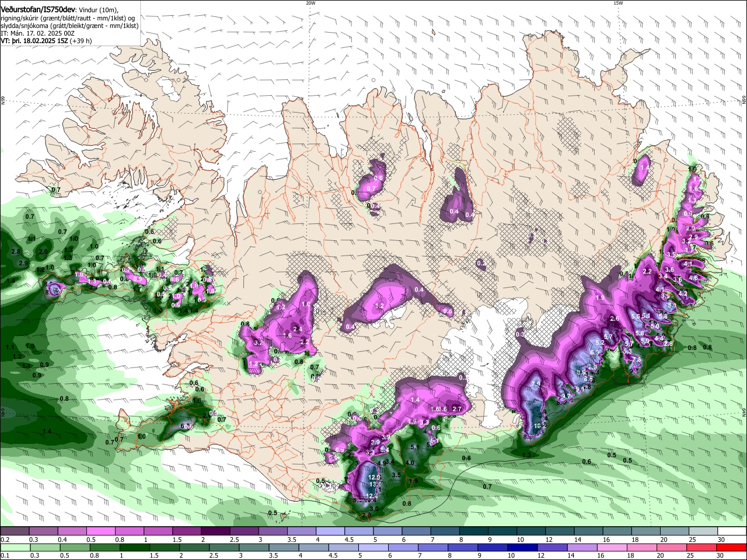
Task: Click the pale grey snow swatch at 25
Action: pyautogui.click(x=704, y=531)
